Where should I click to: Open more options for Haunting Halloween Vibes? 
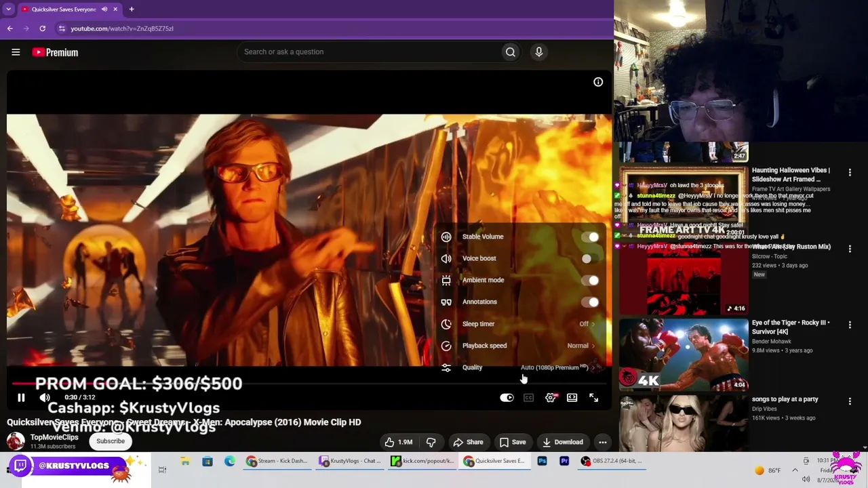point(850,173)
